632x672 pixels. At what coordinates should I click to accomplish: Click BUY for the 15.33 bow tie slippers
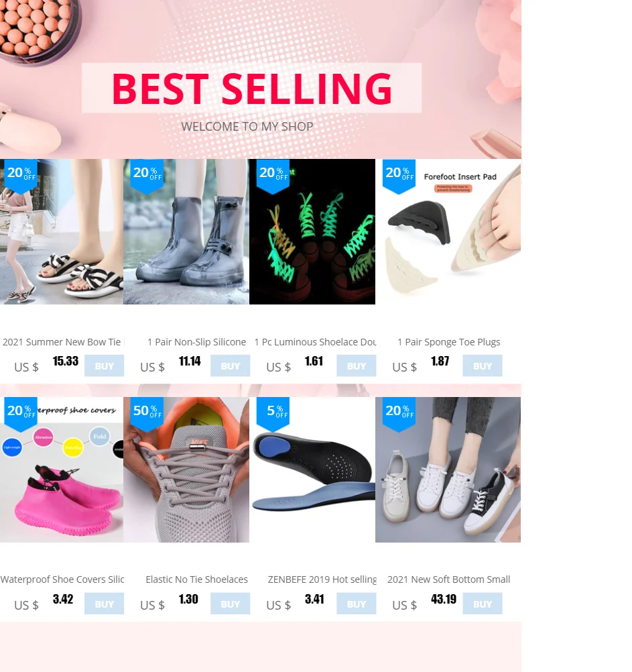pyautogui.click(x=104, y=366)
